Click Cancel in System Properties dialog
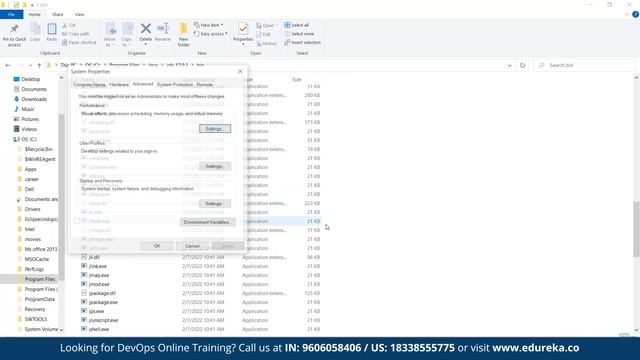The height and width of the screenshot is (360, 640). 192,246
